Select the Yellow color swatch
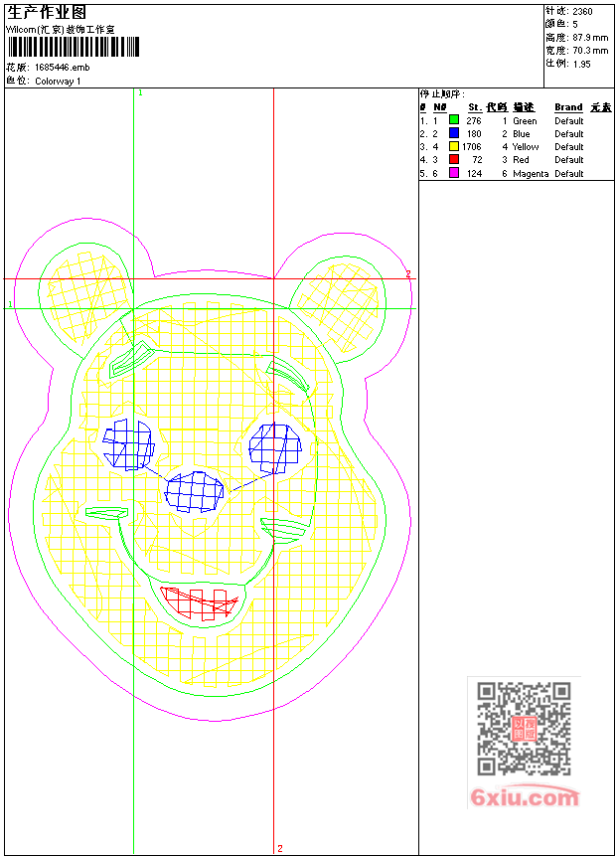616x856 pixels. point(453,146)
